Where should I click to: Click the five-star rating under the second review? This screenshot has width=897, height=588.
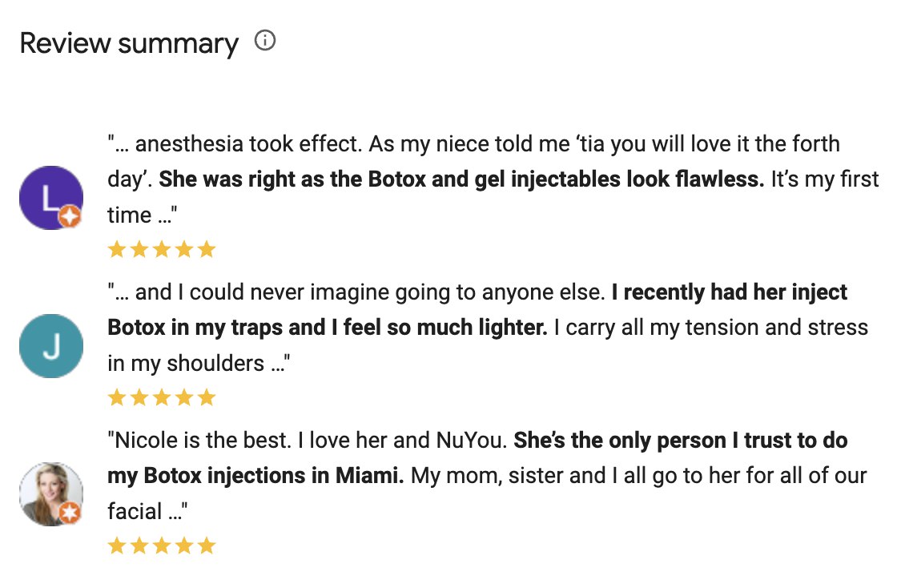point(159,397)
